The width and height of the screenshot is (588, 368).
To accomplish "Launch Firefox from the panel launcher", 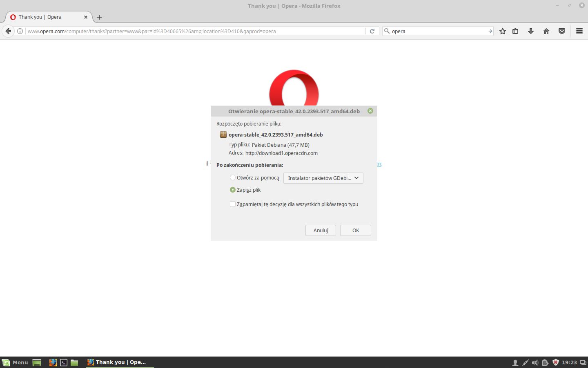I will pyautogui.click(x=53, y=362).
